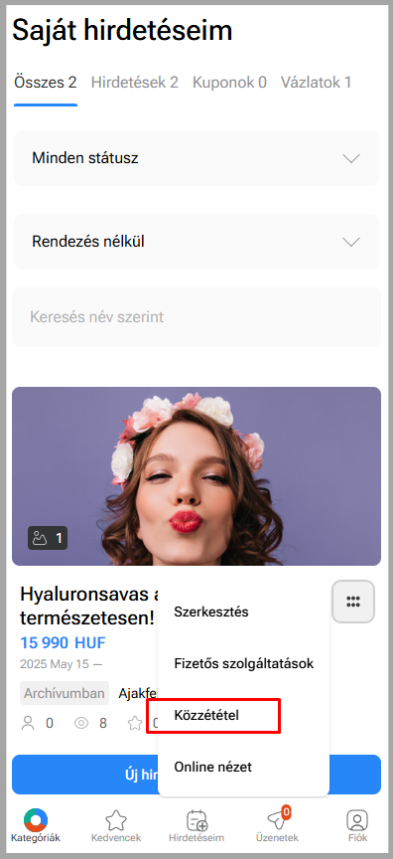Image resolution: width=393 pixels, height=859 pixels.
Task: Open Hirdetéseim calendar icon in bottom bar
Action: [x=196, y=820]
